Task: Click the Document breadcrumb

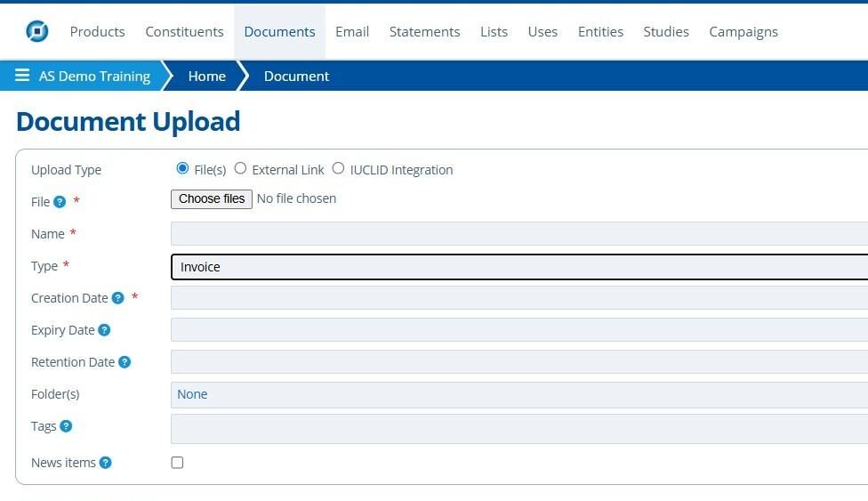Action: (296, 76)
